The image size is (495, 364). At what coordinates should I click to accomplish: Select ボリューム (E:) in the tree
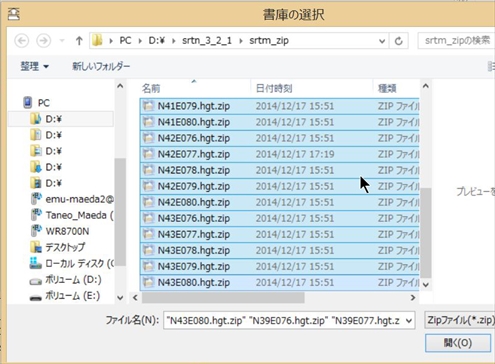[73, 296]
